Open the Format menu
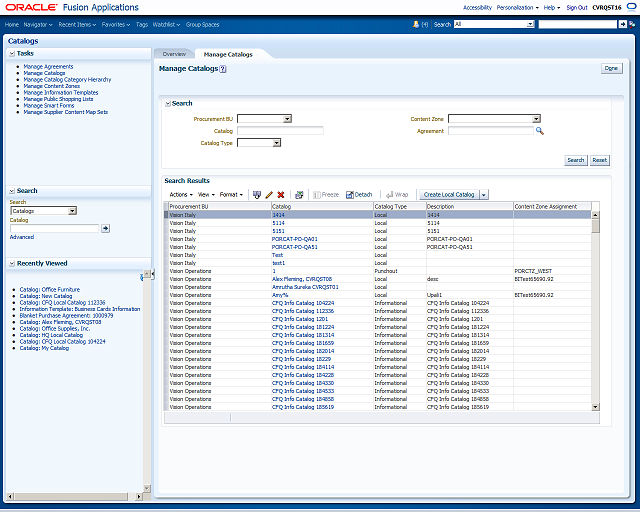640x512 pixels. coord(231,195)
